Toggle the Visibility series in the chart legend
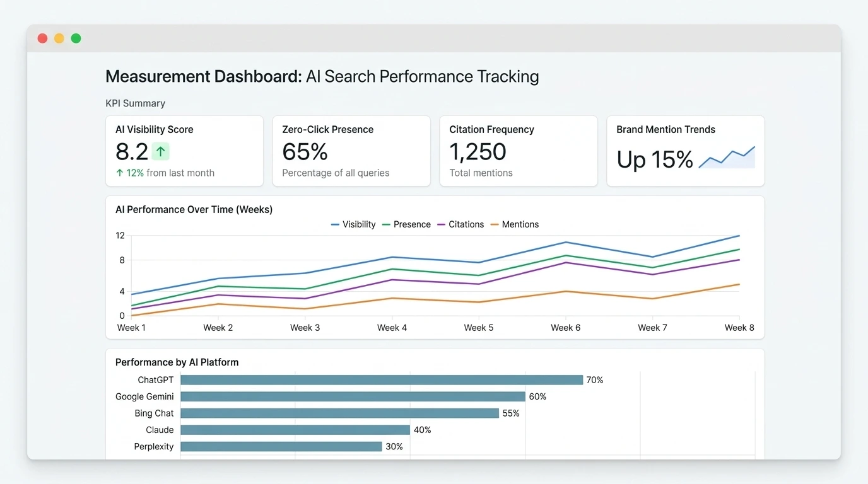The width and height of the screenshot is (868, 484). pos(353,224)
